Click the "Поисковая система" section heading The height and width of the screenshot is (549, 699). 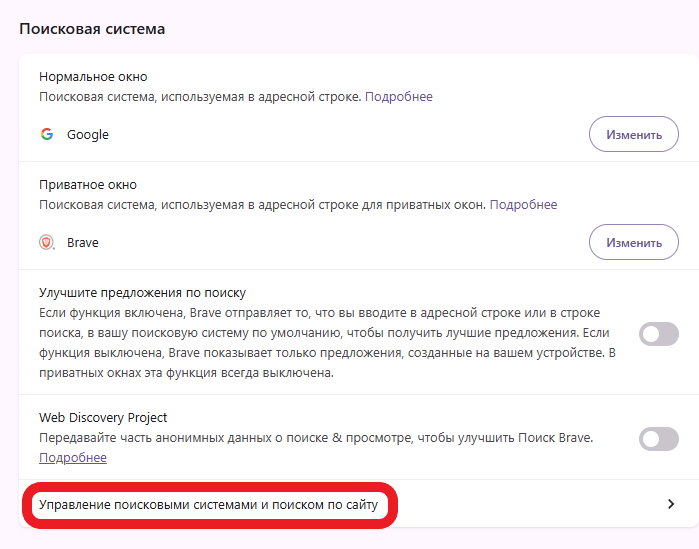click(92, 29)
